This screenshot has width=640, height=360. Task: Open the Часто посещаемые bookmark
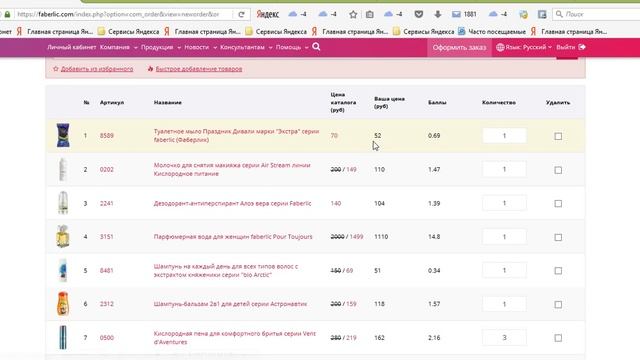(x=492, y=31)
